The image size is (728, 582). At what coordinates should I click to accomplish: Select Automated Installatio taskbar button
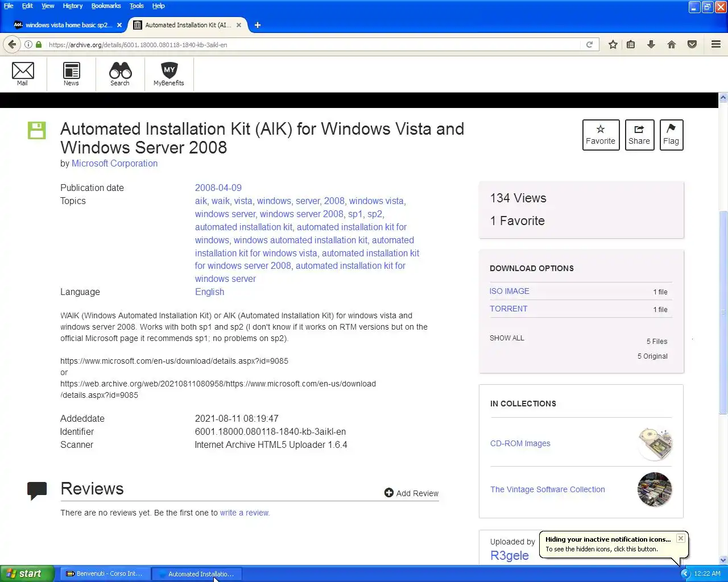(197, 573)
